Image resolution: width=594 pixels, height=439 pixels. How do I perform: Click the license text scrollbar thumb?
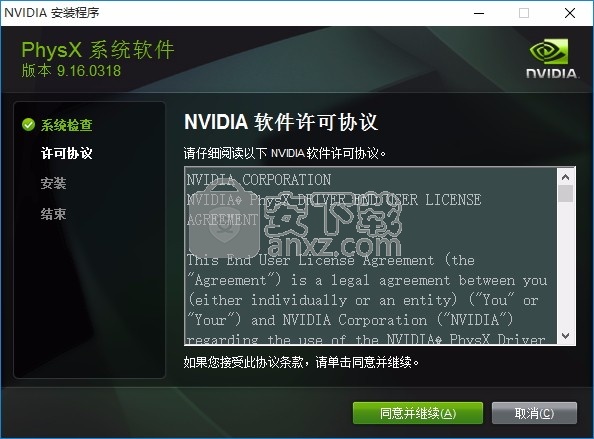coord(566,194)
